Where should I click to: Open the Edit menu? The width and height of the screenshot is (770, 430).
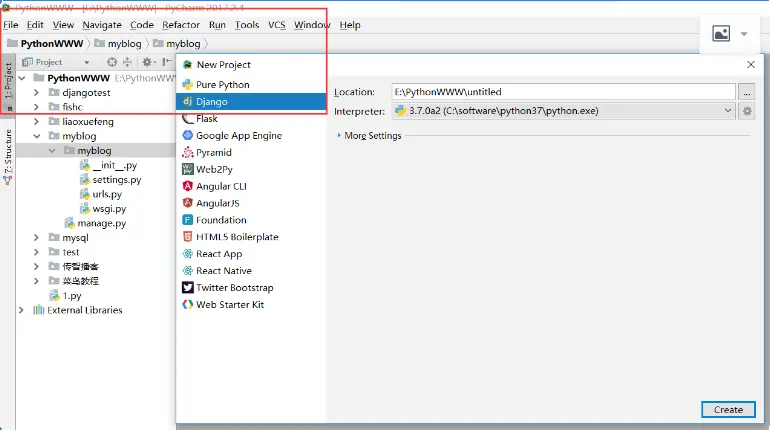[35, 25]
